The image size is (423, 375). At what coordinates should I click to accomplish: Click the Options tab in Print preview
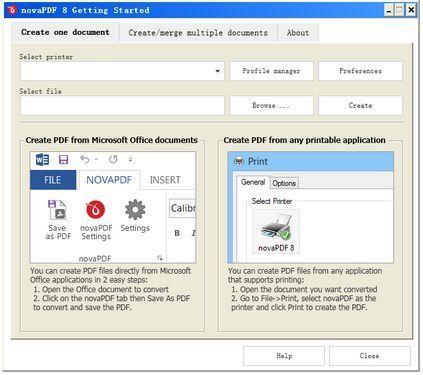284,183
